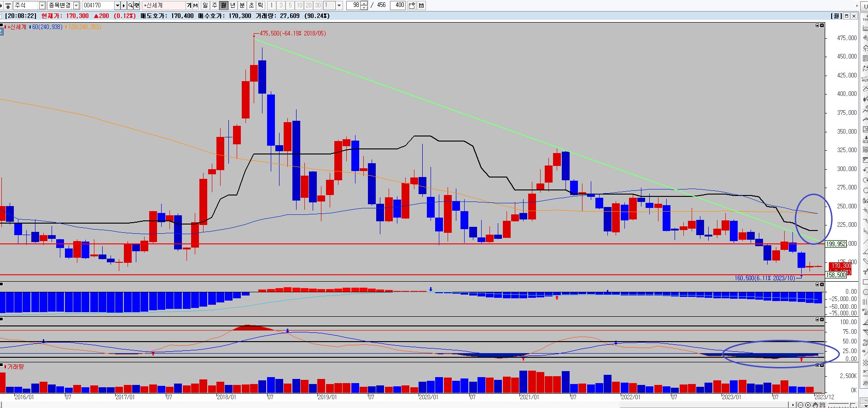Click the stepper beside the 98 count field
Image resolution: width=868 pixels, height=408 pixels.
365,5
